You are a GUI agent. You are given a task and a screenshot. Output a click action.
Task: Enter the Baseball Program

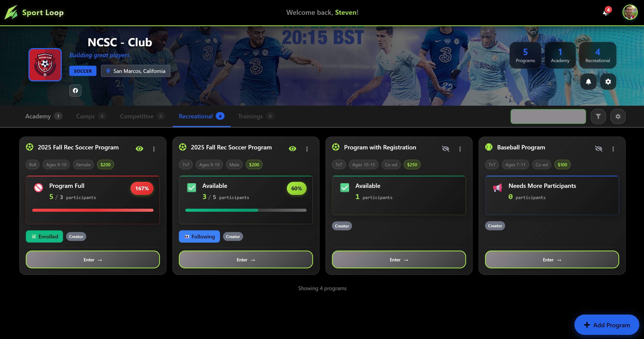552,260
